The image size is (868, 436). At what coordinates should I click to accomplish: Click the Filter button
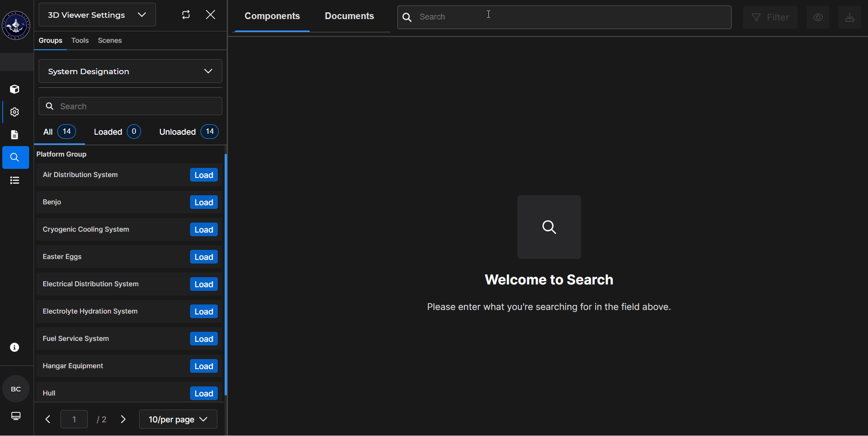[770, 17]
